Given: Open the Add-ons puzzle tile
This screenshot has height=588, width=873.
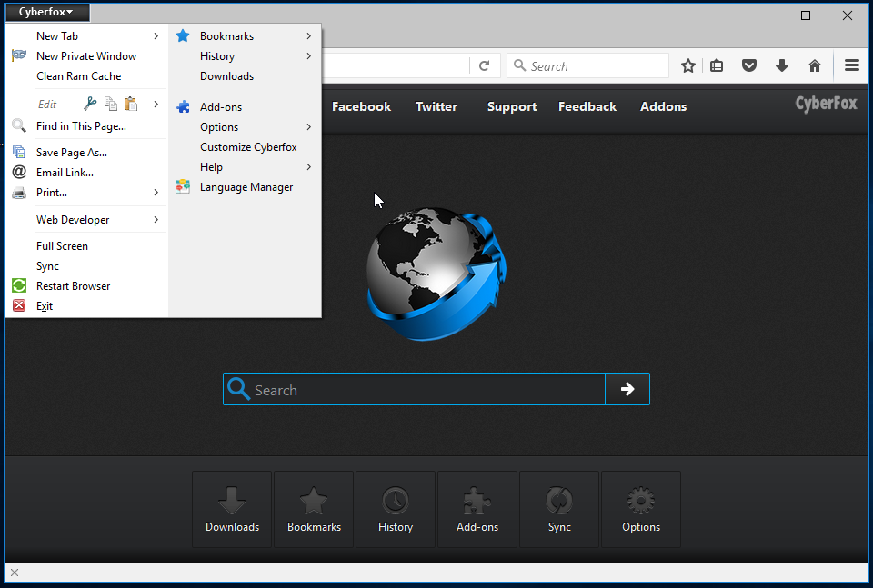Looking at the screenshot, I should click(x=477, y=509).
